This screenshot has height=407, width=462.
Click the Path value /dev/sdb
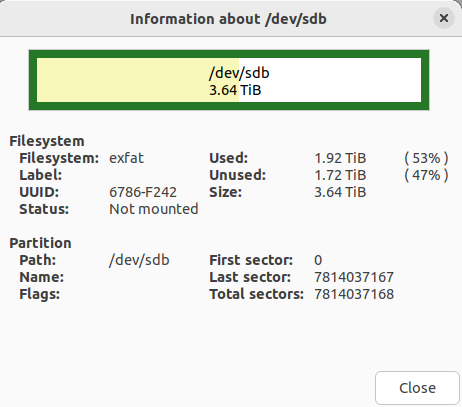(139, 260)
